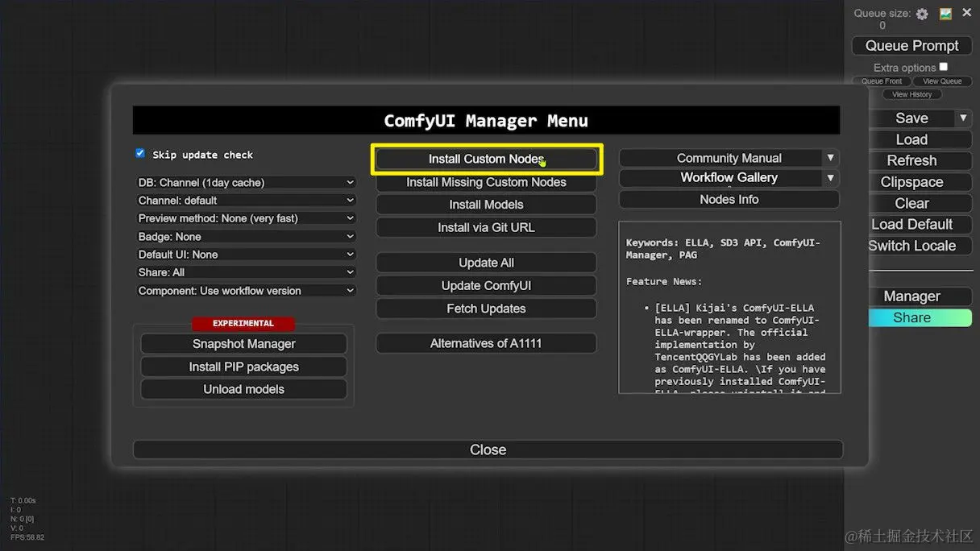The width and height of the screenshot is (980, 551).
Task: Click the Keywords line in news panel
Action: point(723,248)
